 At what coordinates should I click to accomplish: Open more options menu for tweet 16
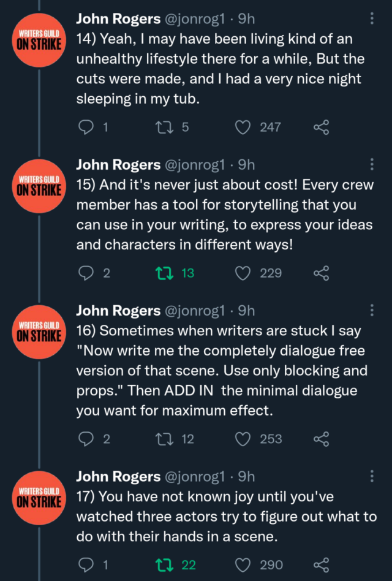[372, 310]
